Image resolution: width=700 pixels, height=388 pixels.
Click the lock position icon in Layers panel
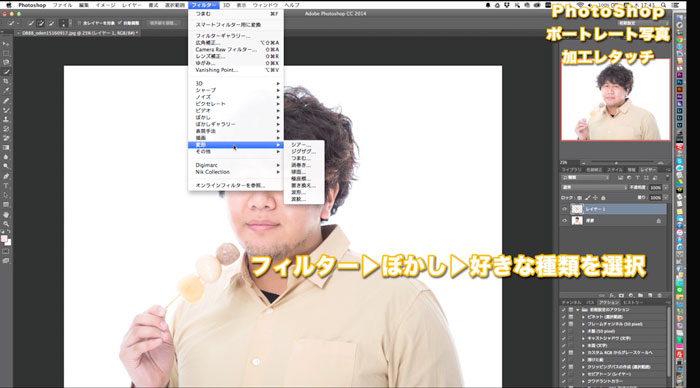pyautogui.click(x=595, y=197)
